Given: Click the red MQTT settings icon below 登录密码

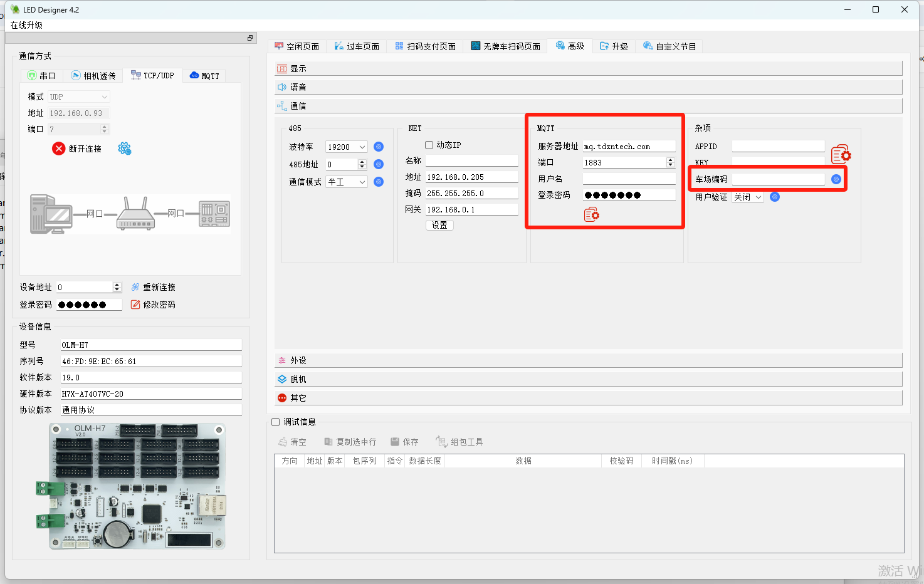Looking at the screenshot, I should (591, 215).
